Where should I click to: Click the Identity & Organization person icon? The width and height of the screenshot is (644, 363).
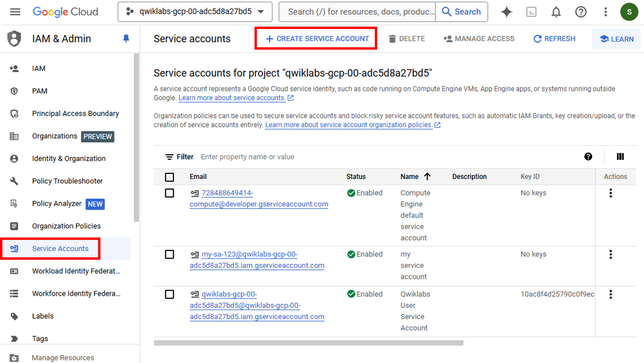pyautogui.click(x=14, y=158)
